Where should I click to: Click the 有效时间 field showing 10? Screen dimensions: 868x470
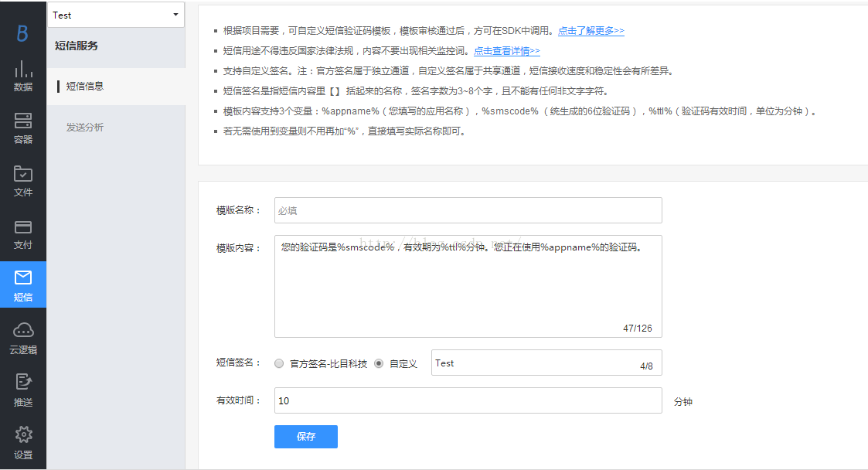(x=468, y=400)
